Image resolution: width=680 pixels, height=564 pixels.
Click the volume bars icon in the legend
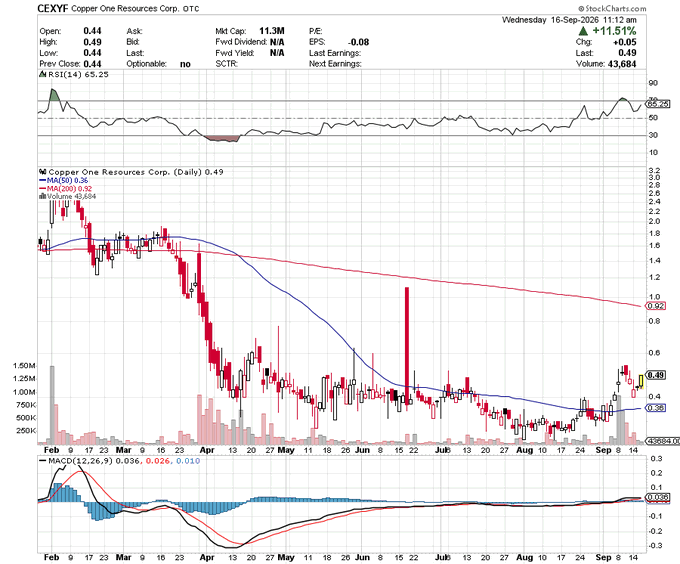tap(42, 196)
